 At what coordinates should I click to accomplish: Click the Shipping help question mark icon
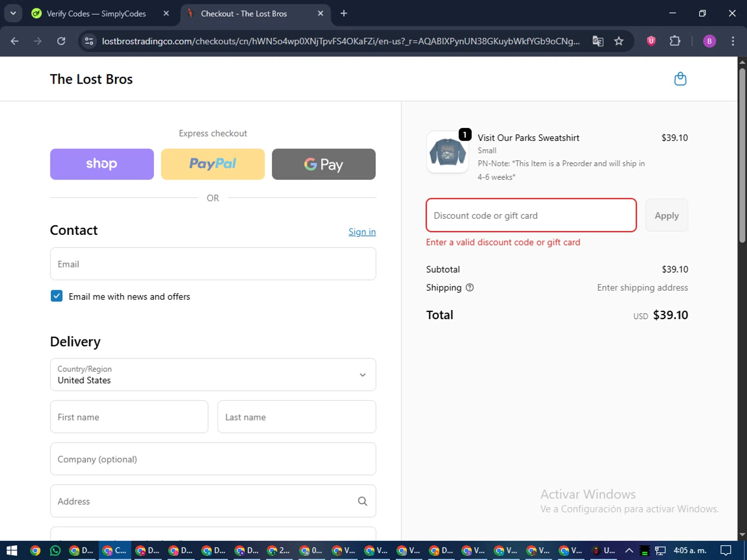(470, 287)
